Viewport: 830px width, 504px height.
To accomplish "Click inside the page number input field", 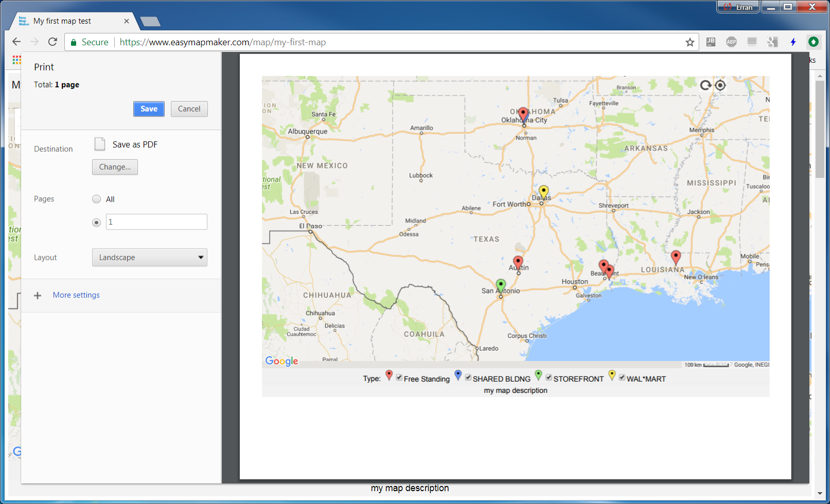I will point(156,222).
